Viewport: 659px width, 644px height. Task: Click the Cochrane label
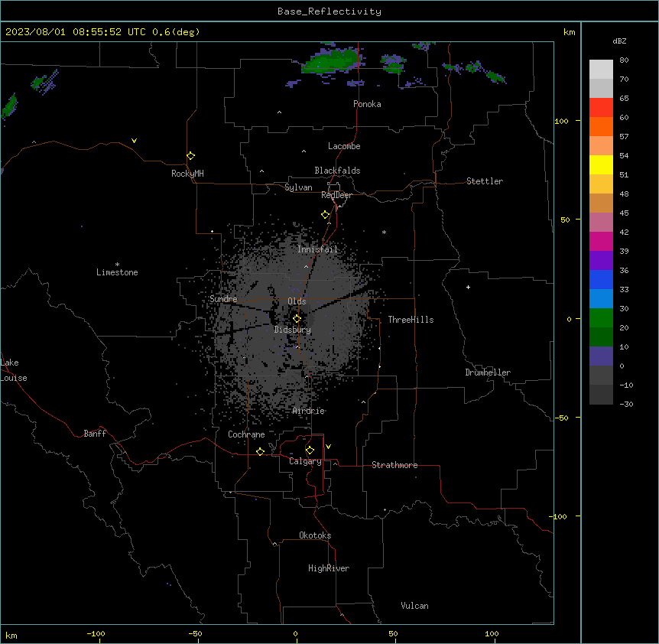point(246,434)
